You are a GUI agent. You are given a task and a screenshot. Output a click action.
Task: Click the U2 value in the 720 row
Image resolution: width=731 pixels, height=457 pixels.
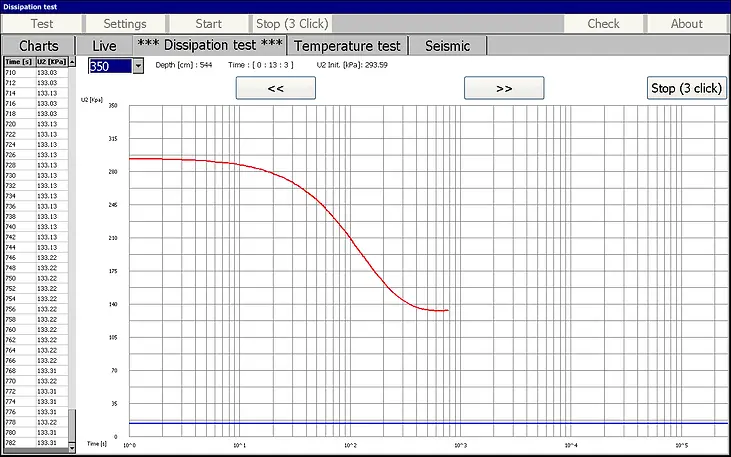pyautogui.click(x=52, y=124)
